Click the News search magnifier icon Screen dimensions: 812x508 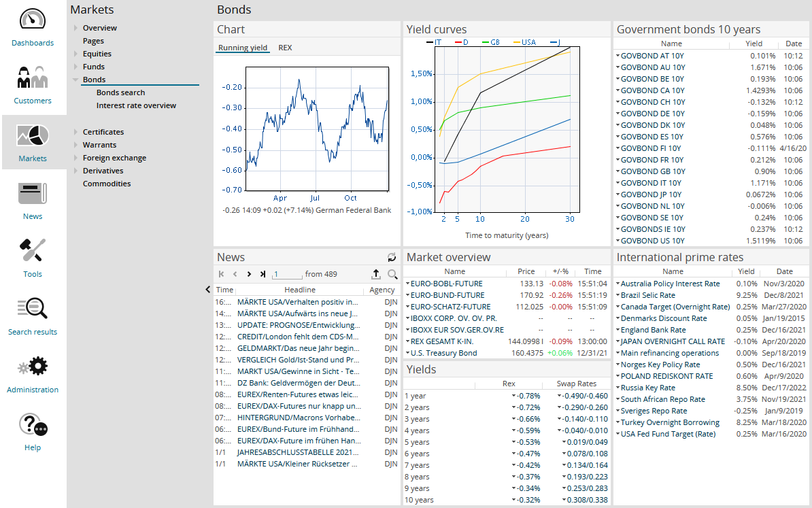tap(392, 274)
